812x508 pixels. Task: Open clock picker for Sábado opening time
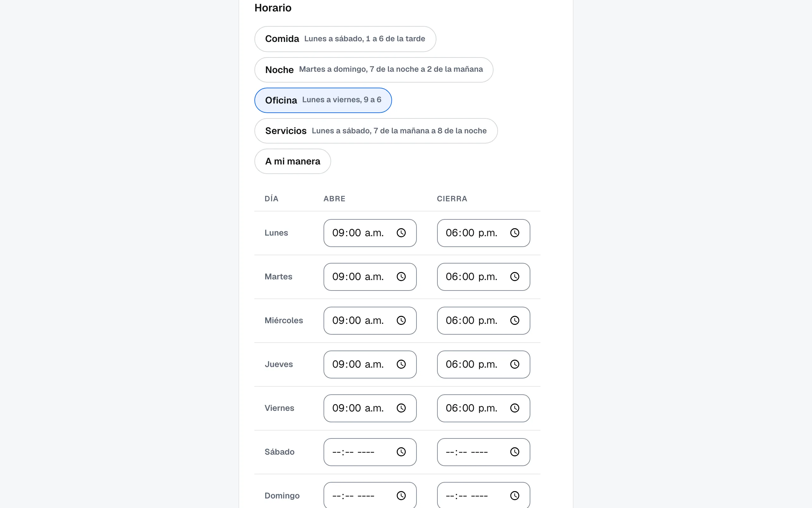pos(401,452)
